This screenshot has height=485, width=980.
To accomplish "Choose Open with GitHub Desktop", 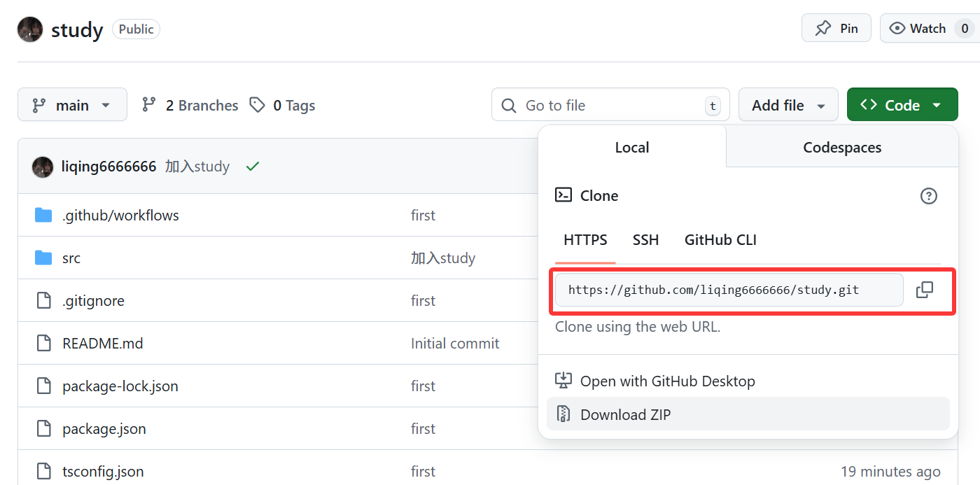I will click(x=667, y=381).
